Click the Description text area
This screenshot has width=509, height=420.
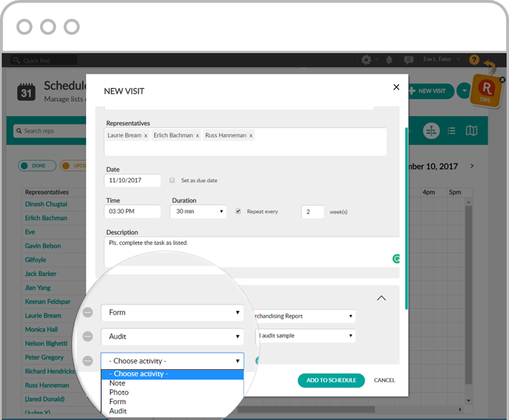pyautogui.click(x=252, y=252)
